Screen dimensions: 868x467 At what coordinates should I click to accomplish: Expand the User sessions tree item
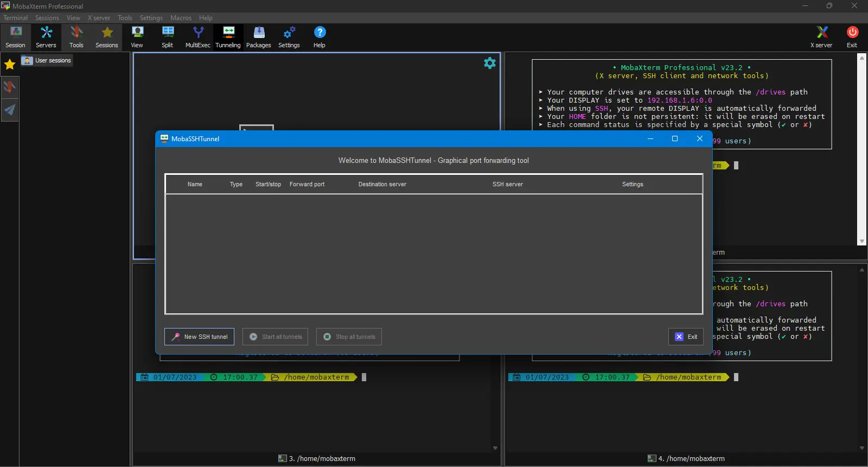(x=47, y=60)
